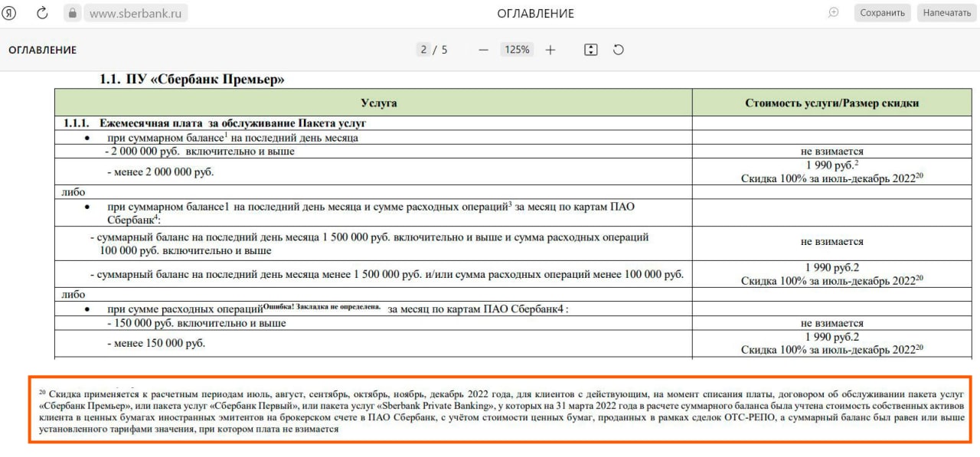Rotate the document with the rotate icon

pos(619,50)
